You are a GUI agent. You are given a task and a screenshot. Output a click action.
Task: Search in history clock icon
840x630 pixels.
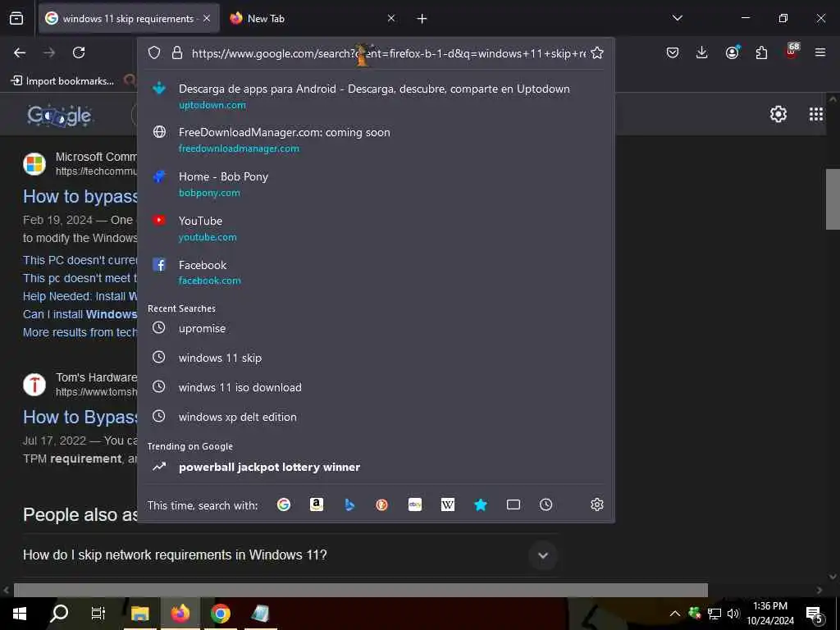[546, 504]
